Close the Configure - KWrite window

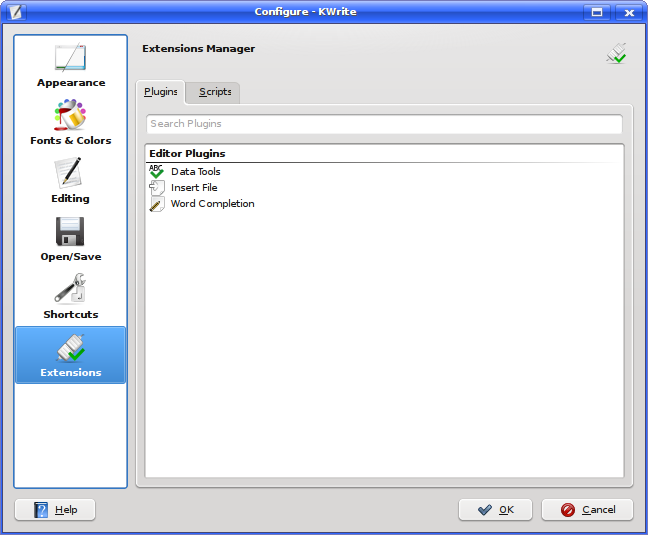(629, 12)
